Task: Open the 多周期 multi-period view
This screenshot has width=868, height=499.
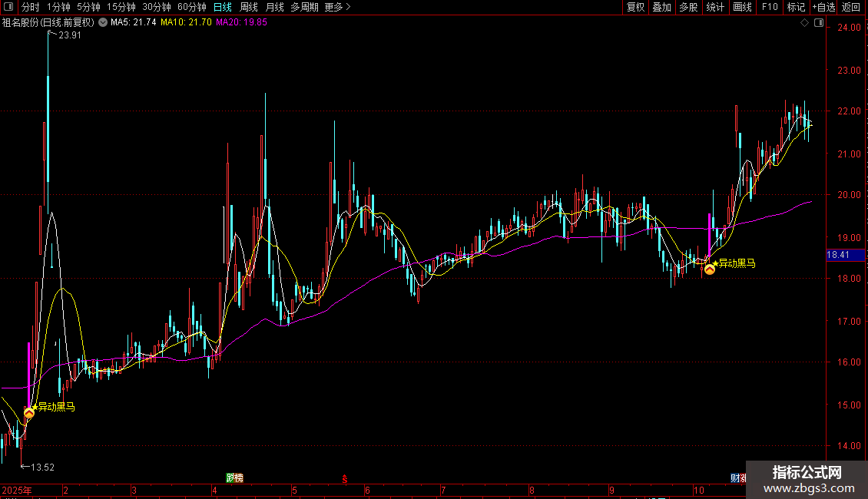Action: pos(304,7)
